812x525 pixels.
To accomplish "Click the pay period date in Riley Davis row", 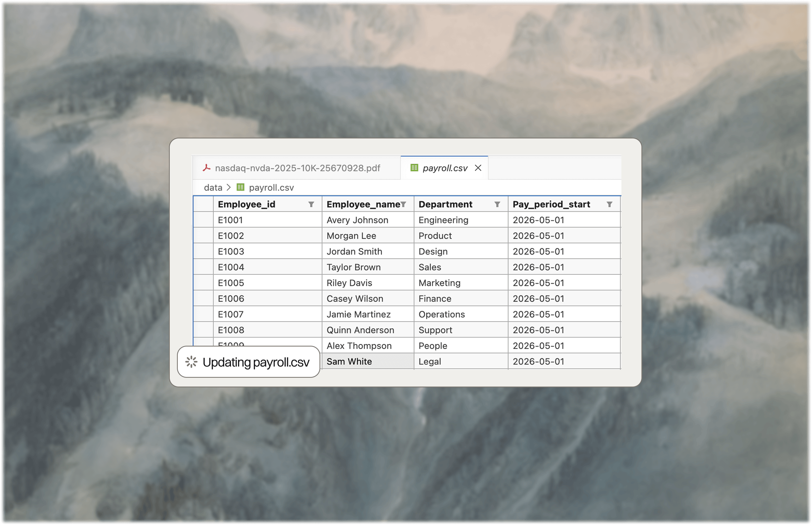I will click(x=564, y=283).
